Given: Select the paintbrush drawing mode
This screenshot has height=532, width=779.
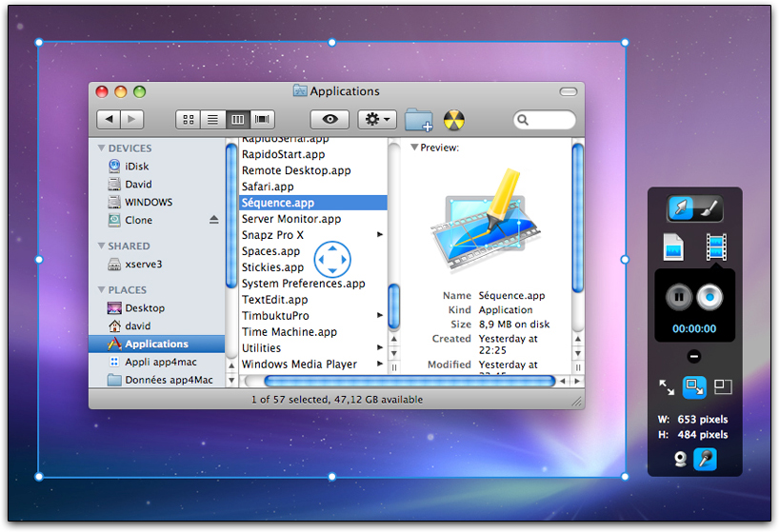Looking at the screenshot, I should point(709,209).
